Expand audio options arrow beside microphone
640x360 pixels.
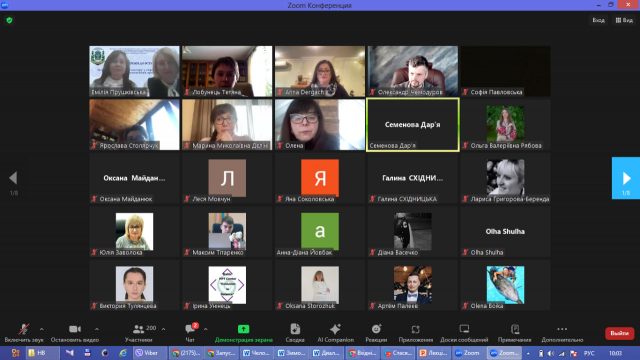coord(42,329)
